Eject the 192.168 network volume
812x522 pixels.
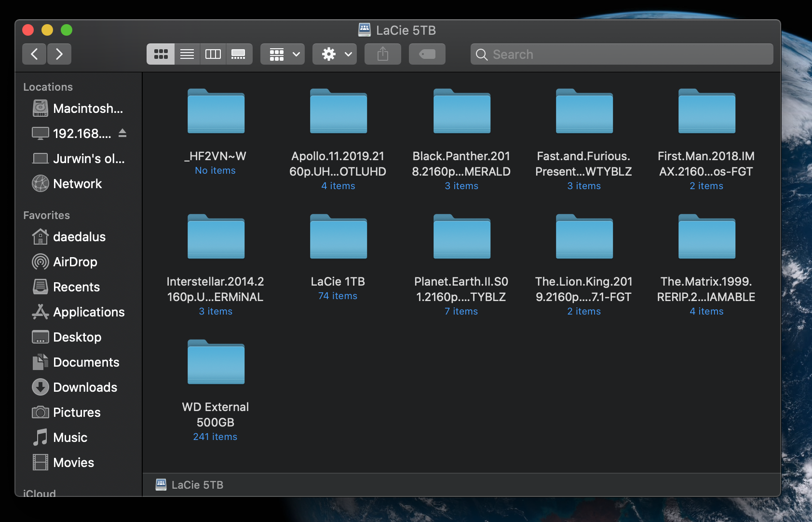(x=122, y=133)
